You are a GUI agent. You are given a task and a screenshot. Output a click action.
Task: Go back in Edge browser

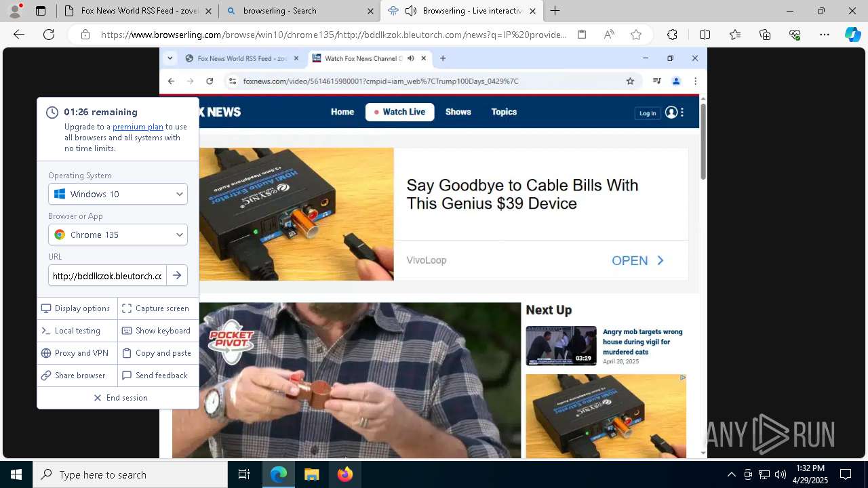(19, 35)
